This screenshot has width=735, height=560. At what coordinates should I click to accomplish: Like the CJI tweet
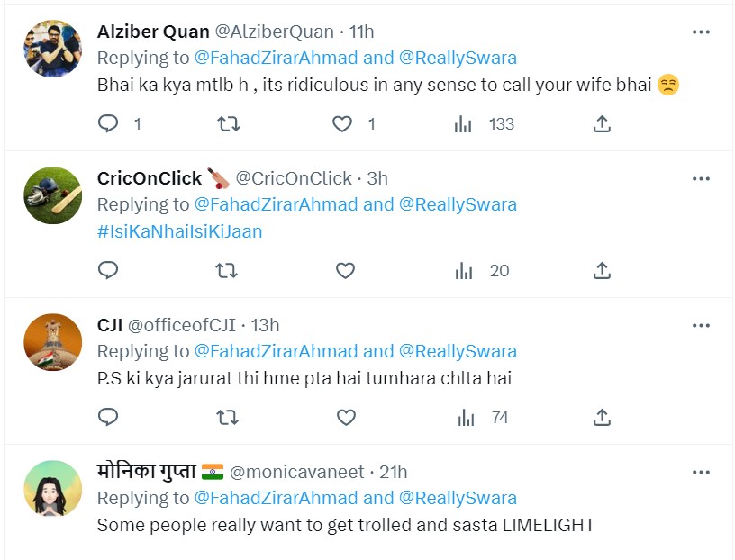click(x=346, y=417)
